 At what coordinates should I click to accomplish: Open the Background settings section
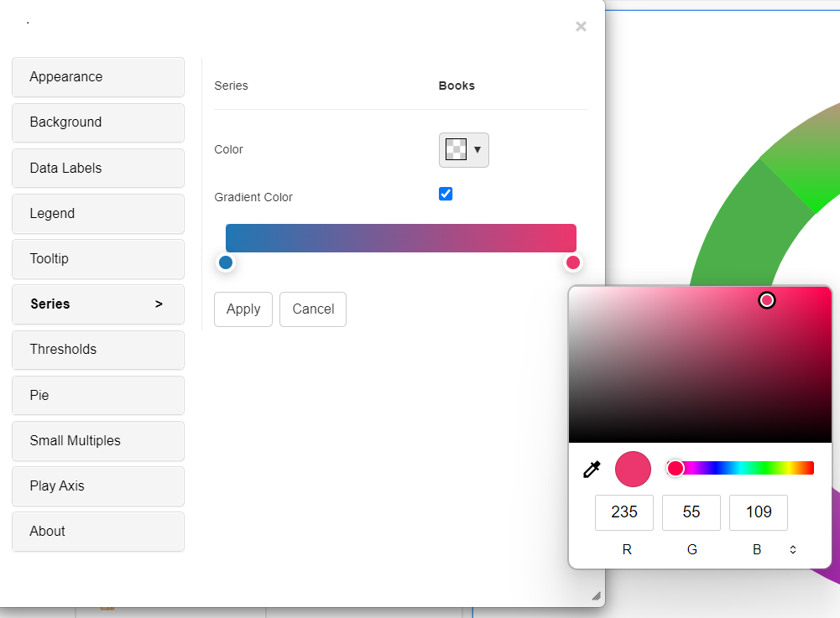[97, 122]
